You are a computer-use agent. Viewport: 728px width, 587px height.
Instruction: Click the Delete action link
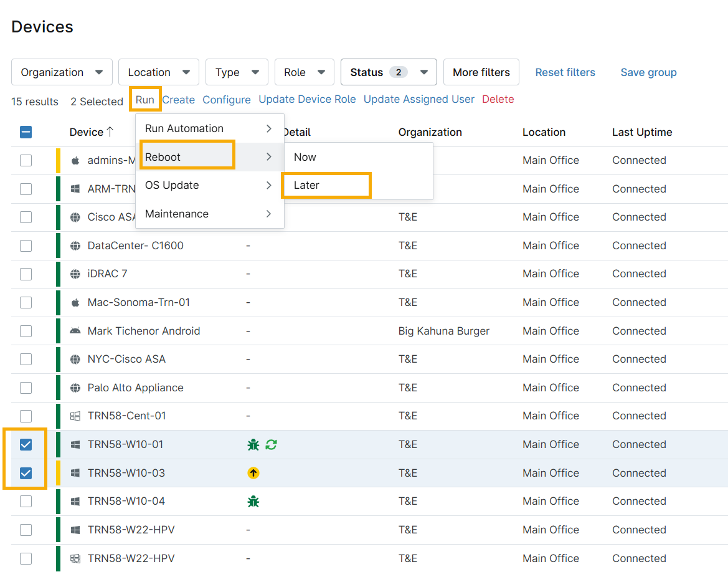point(498,100)
